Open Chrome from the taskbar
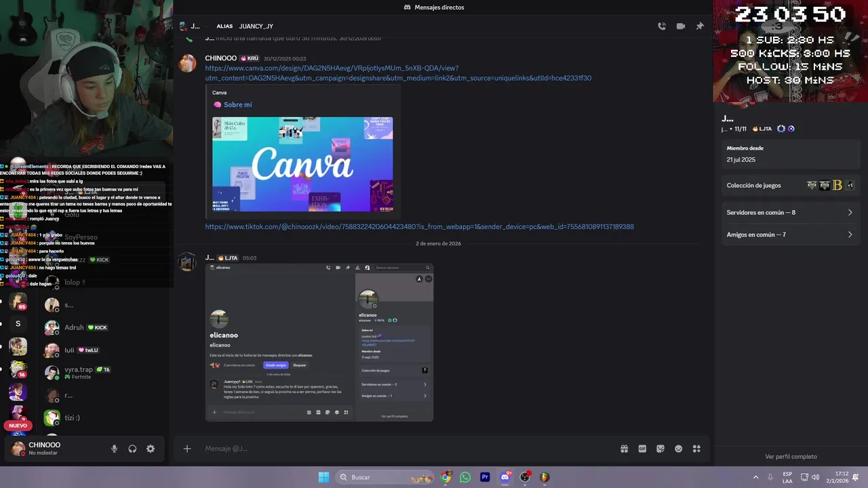The width and height of the screenshot is (868, 488). (x=446, y=477)
